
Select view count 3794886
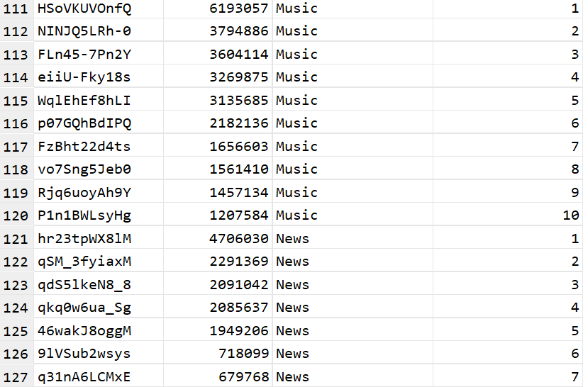218,31
